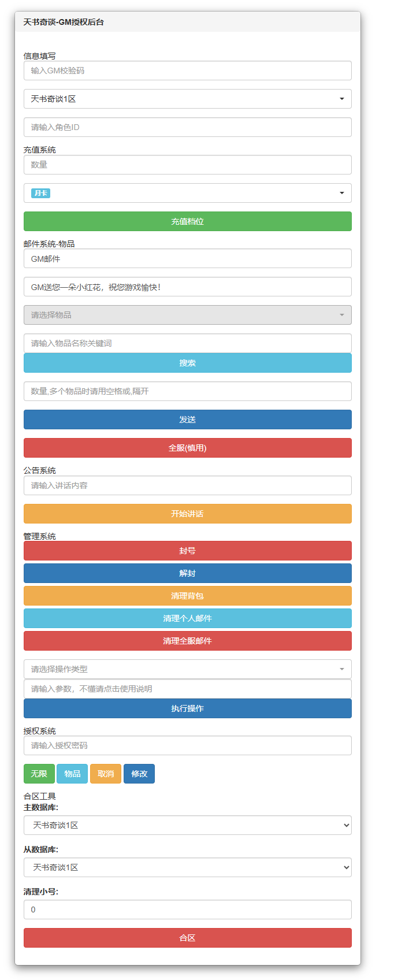
Task: Open the 请选择物品 dropdown
Action: coord(187,315)
